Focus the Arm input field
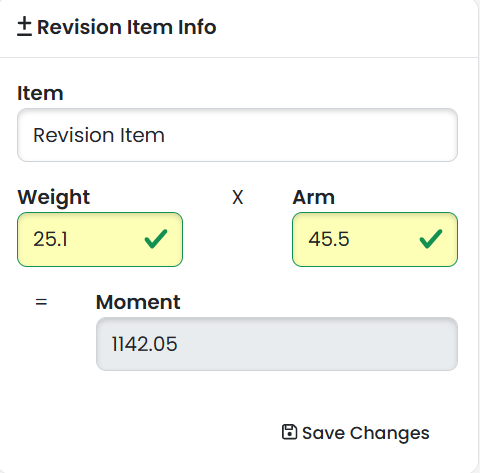The width and height of the screenshot is (480, 473). pos(375,239)
